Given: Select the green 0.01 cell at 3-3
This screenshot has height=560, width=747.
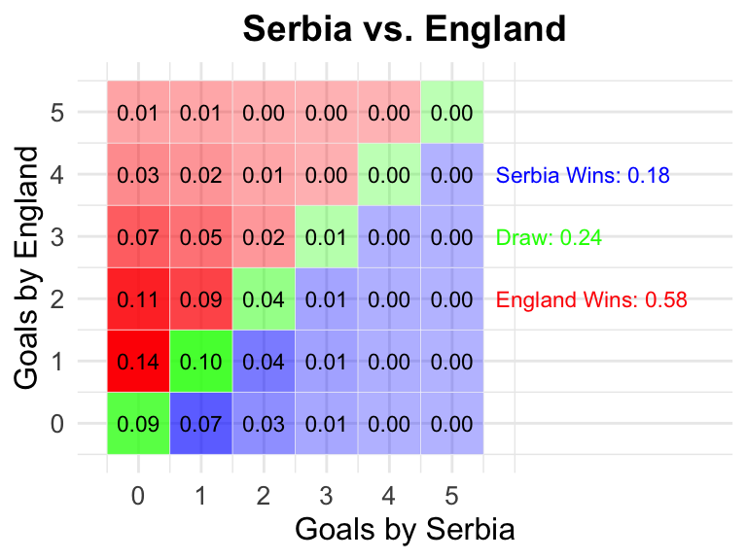Looking at the screenshot, I should 327,236.
